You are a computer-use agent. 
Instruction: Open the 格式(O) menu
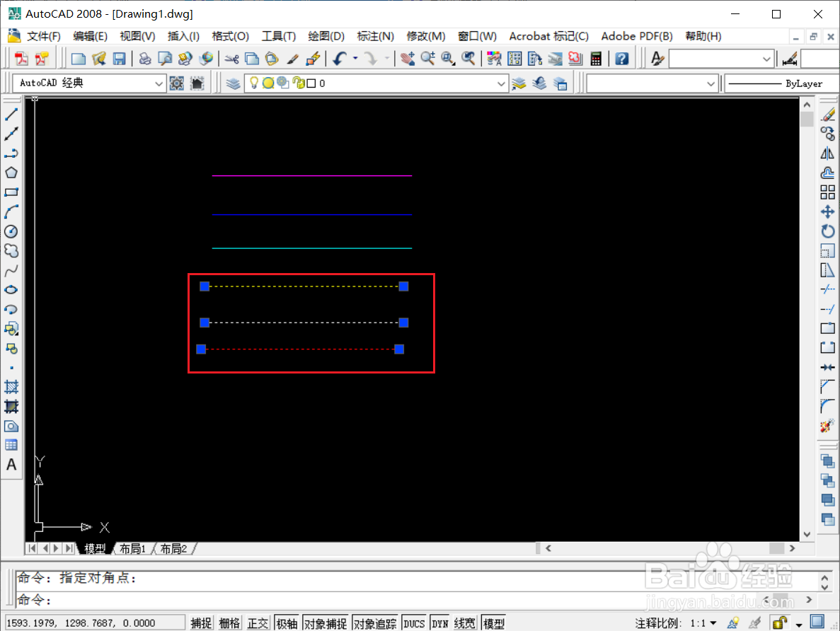click(x=231, y=36)
